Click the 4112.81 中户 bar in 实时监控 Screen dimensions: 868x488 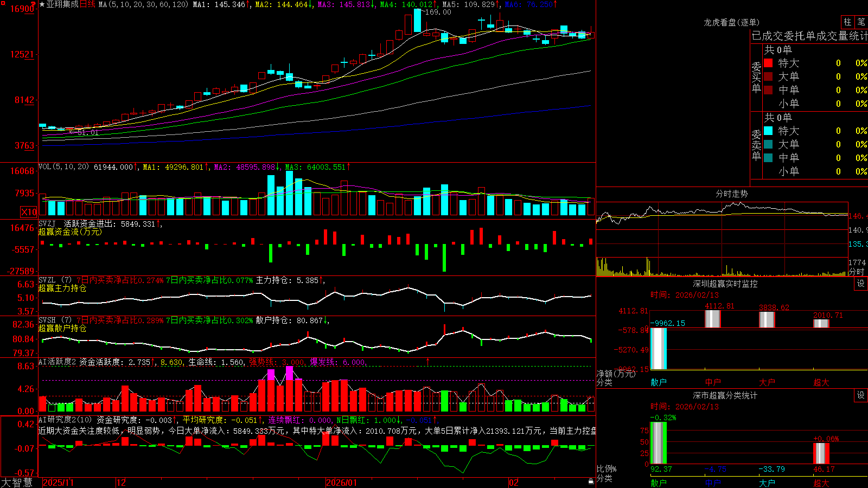713,319
